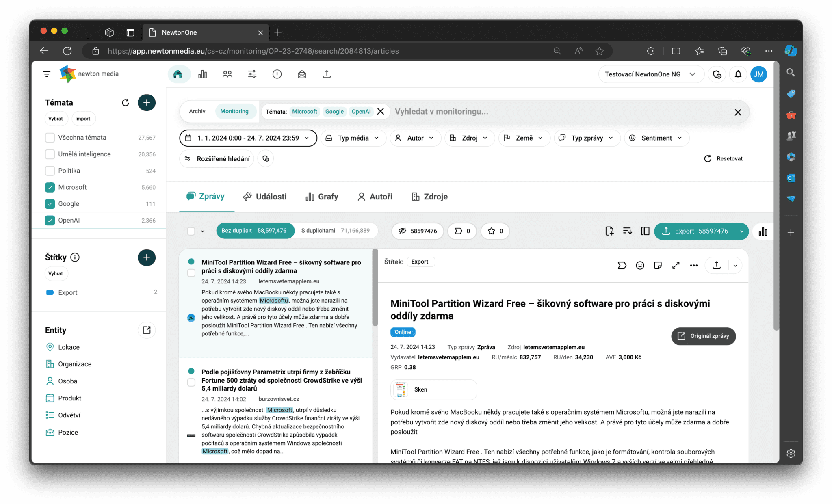The width and height of the screenshot is (832, 504).
Task: Open the people/users icon in top navigation
Action: [227, 74]
